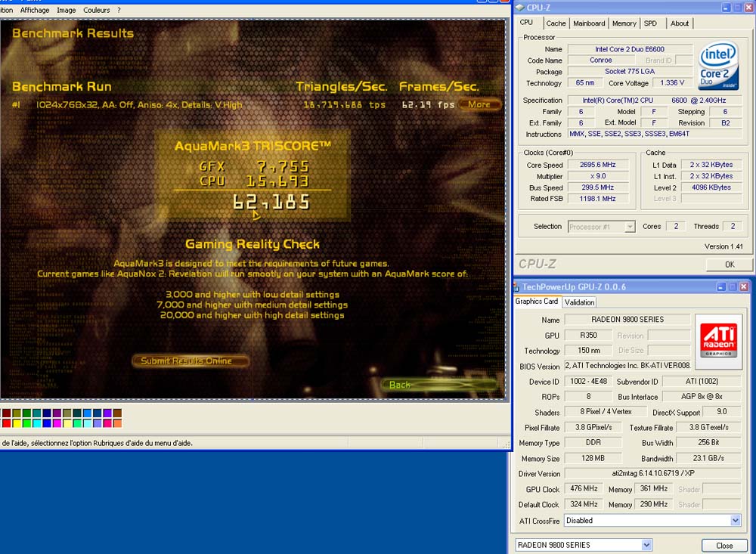Select the CPU tab in CPU-Z
Viewport: 756px width, 554px height.
pos(526,23)
